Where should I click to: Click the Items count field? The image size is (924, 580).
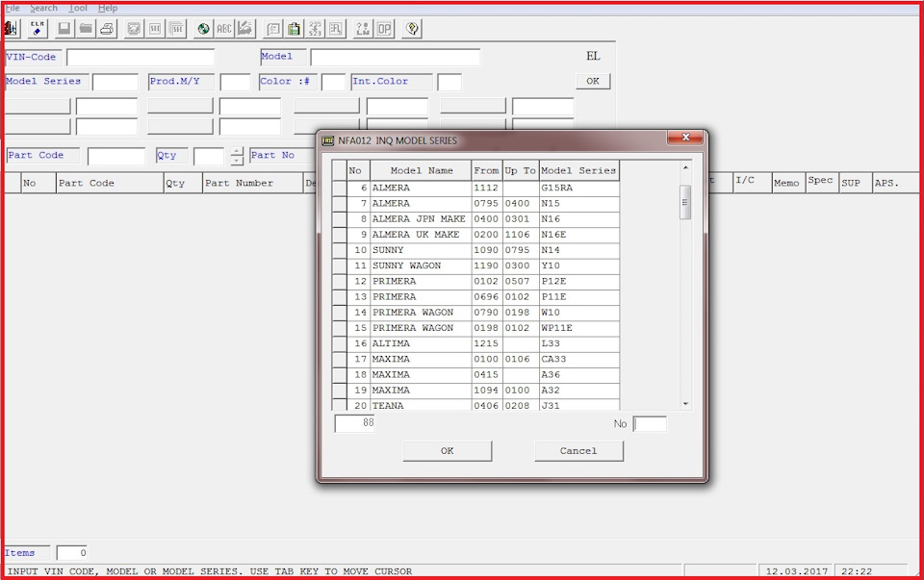72,553
